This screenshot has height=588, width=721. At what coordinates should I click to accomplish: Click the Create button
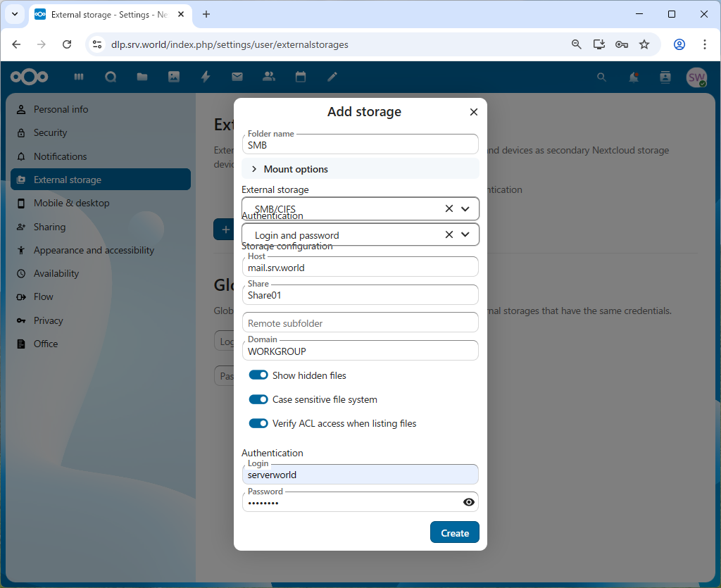click(455, 532)
